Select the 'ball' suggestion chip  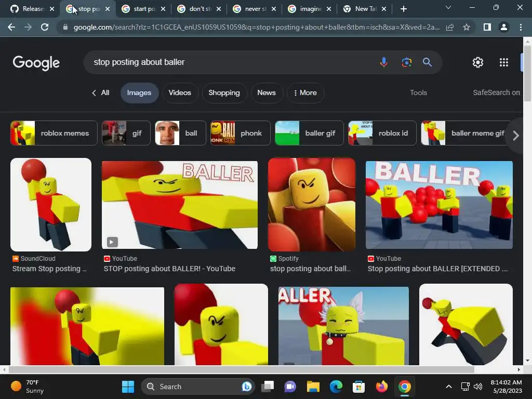[x=180, y=133]
